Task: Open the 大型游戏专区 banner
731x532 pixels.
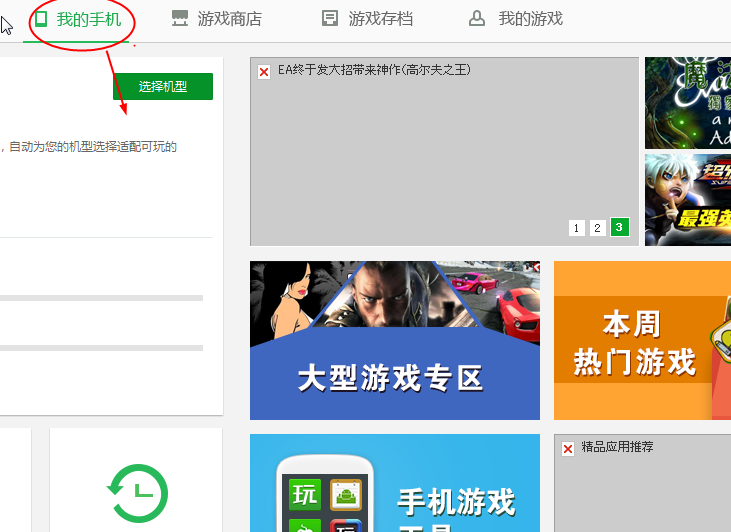Action: coord(395,340)
